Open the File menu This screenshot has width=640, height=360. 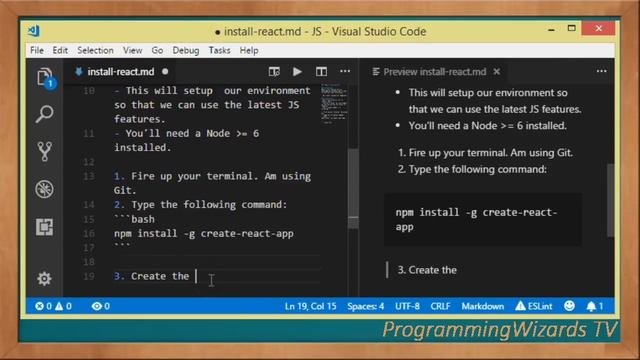[37, 50]
